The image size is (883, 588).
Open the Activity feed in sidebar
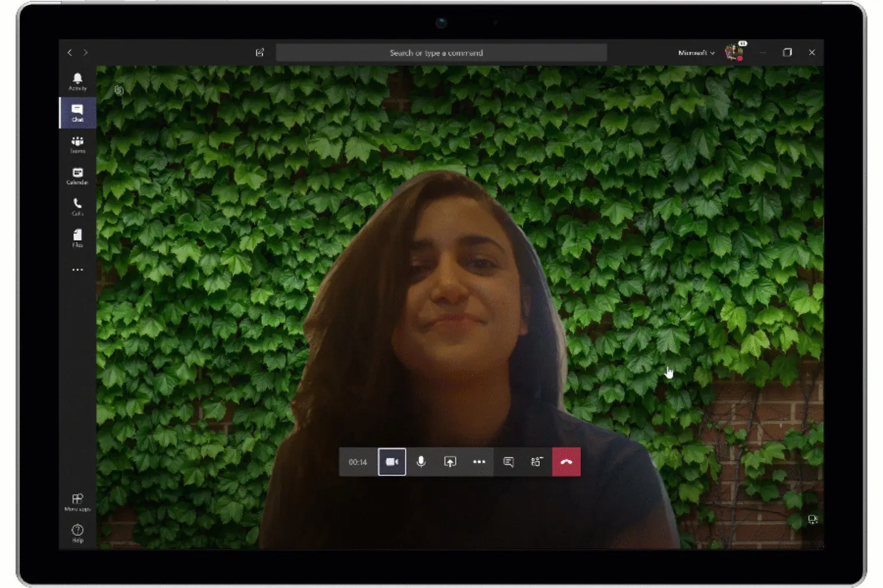coord(77,81)
